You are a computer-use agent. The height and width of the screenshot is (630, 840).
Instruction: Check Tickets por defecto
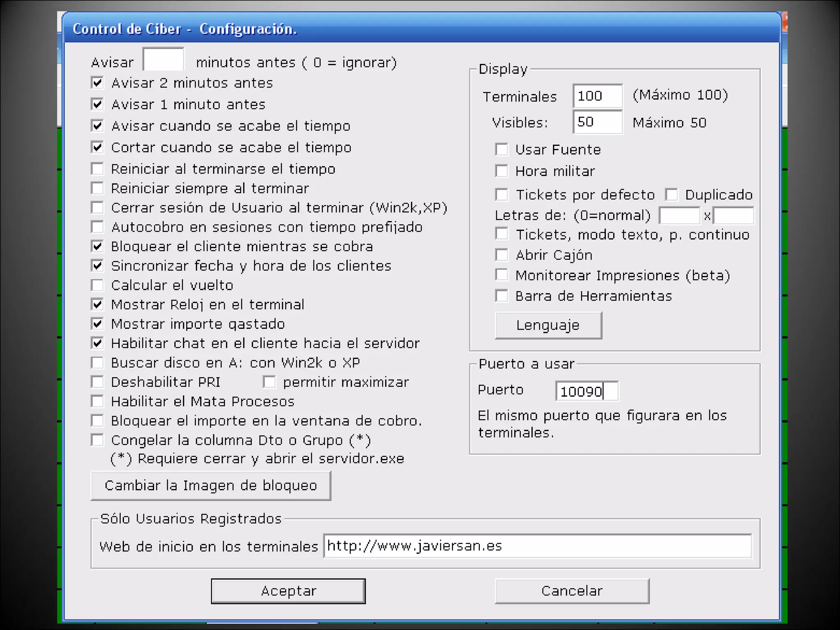[x=502, y=194]
